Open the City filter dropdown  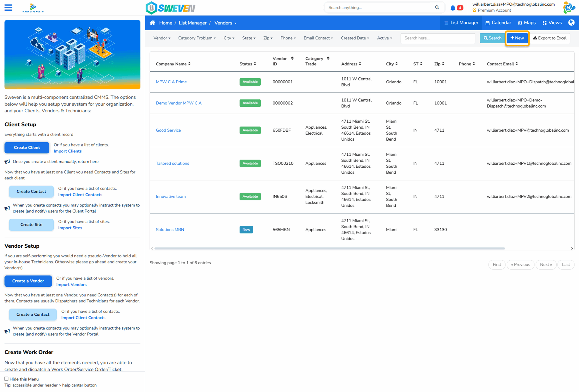[229, 38]
